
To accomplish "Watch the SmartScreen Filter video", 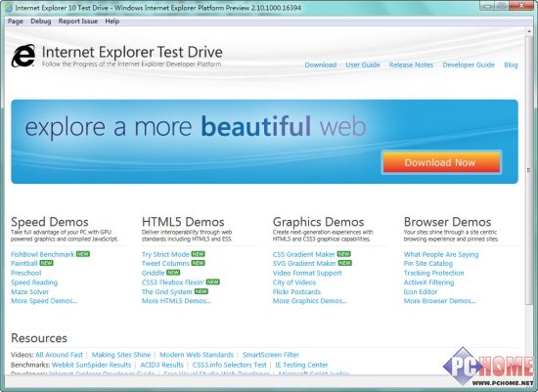I will (x=271, y=355).
